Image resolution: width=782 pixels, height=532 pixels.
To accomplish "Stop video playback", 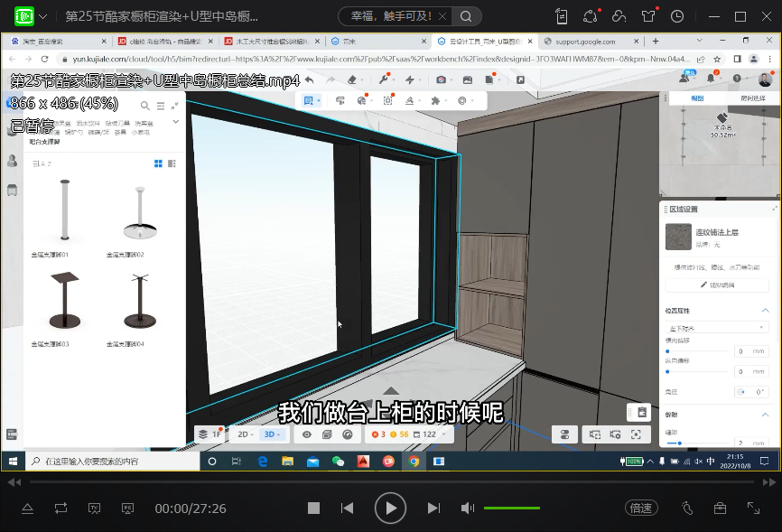I will [x=313, y=509].
